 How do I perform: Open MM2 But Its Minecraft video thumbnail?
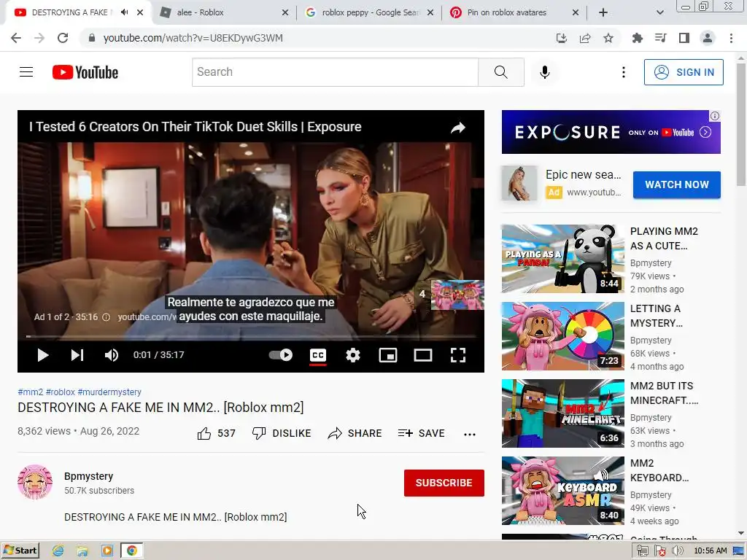pos(562,413)
